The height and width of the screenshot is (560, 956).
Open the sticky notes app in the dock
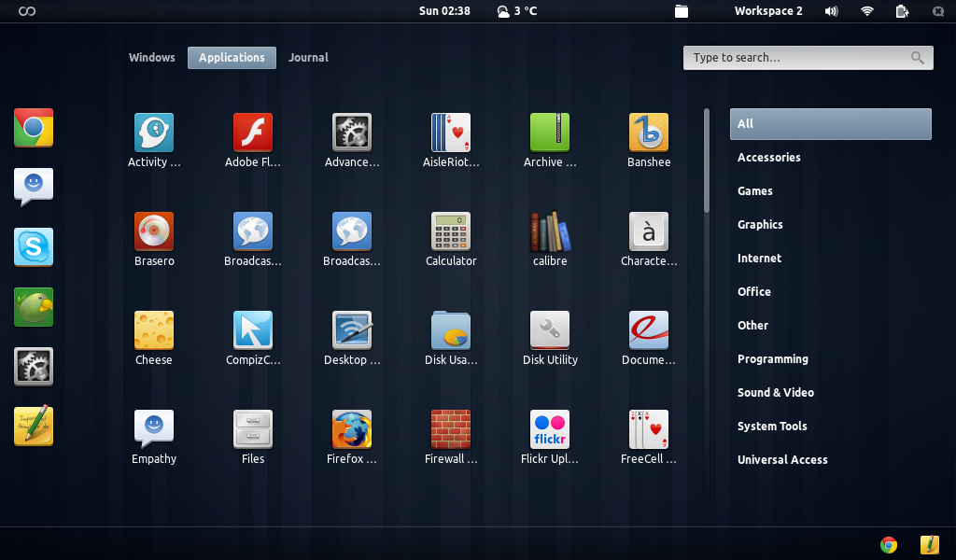[34, 426]
